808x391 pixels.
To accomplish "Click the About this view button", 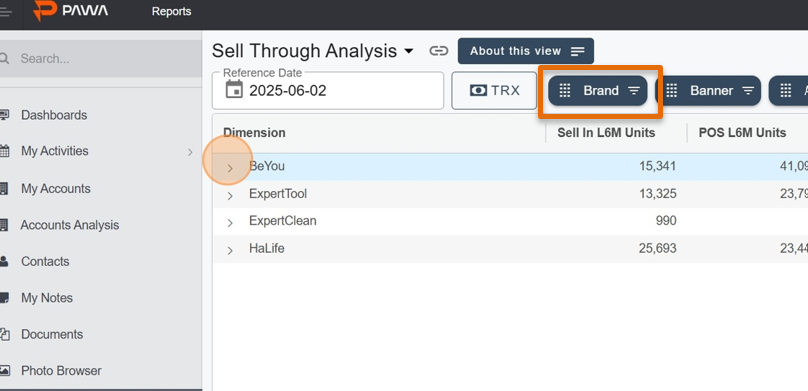I will pyautogui.click(x=526, y=51).
